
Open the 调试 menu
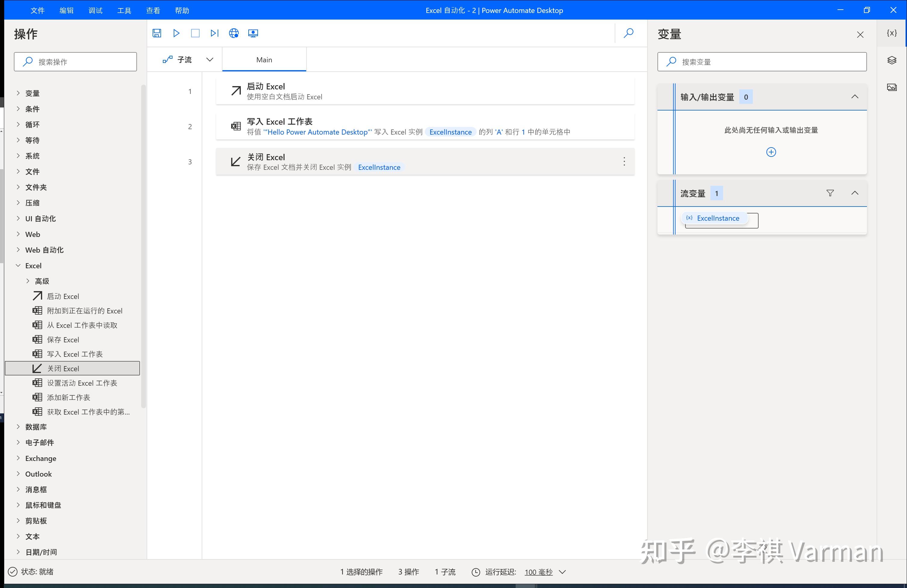95,10
